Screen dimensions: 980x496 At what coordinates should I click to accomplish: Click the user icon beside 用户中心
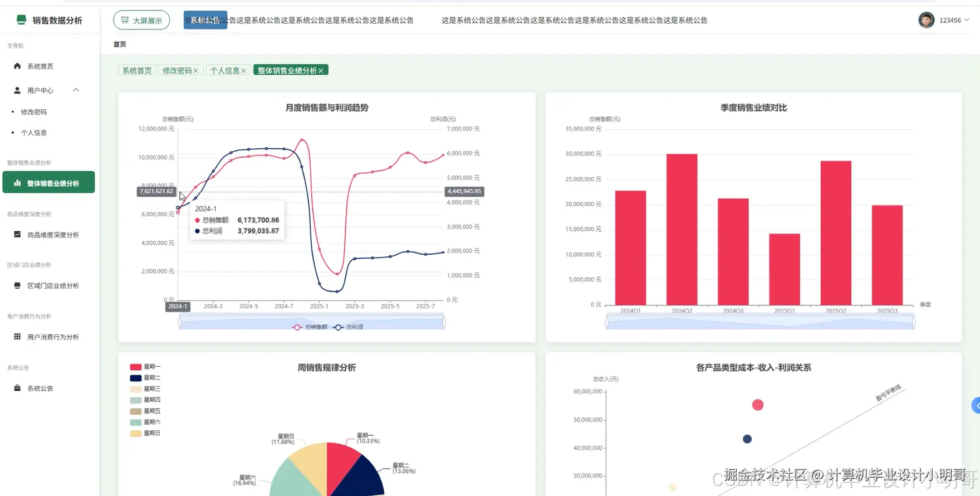(x=17, y=90)
